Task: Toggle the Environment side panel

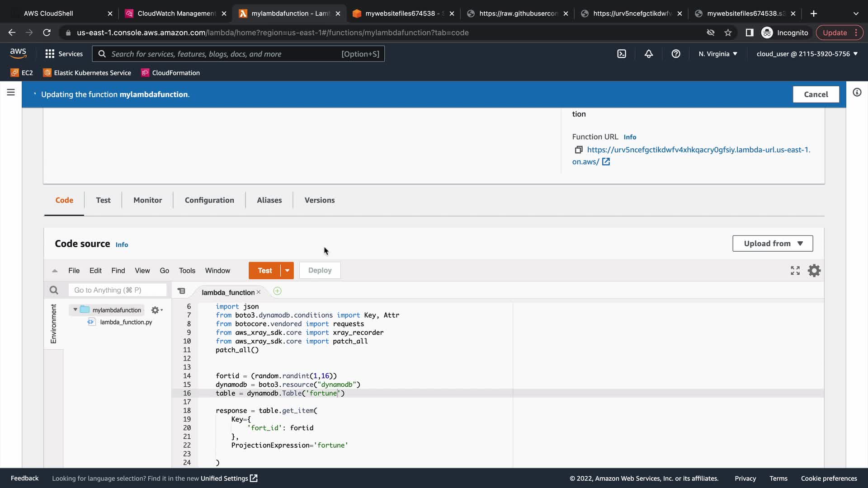Action: point(53,324)
